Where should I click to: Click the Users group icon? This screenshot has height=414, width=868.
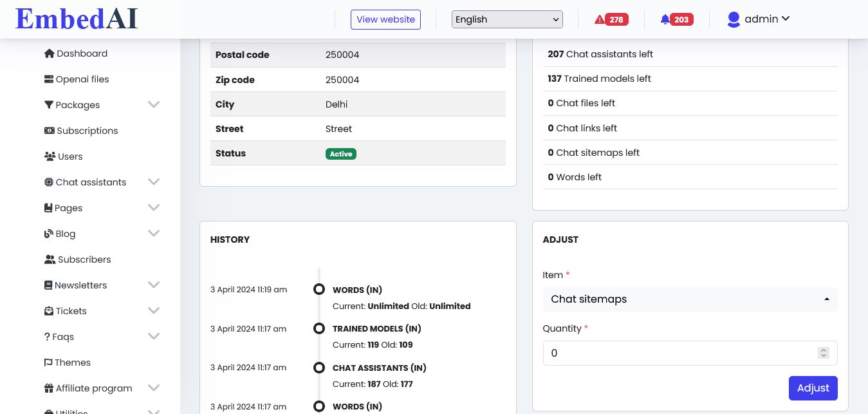tap(50, 156)
